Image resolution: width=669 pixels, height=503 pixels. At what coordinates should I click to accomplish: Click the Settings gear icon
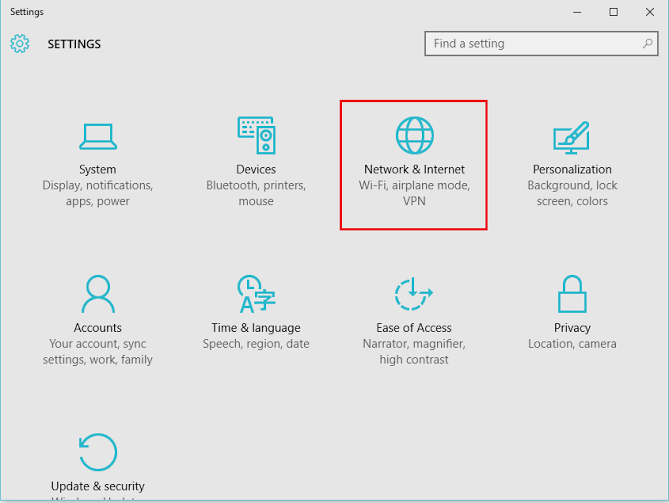coord(20,44)
